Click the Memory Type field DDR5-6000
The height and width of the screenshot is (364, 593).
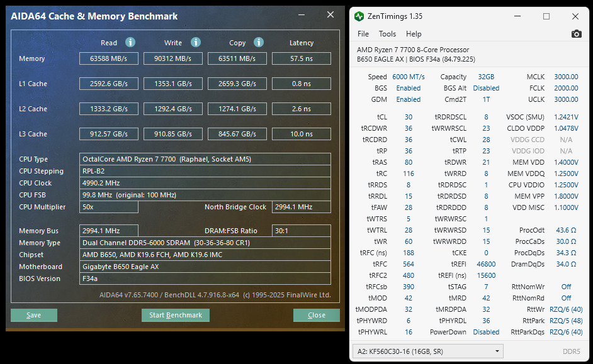coord(205,243)
